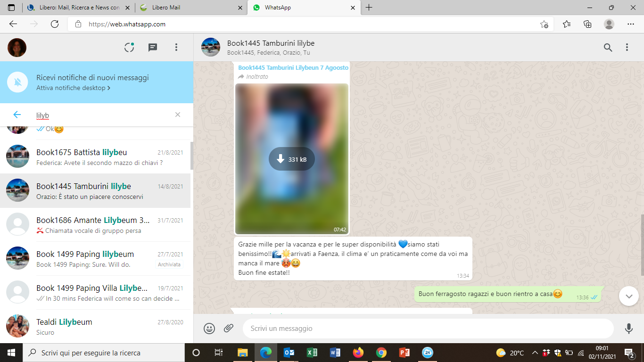644x362 pixels.
Task: Open the chat header three-dot menu
Action: 627,47
